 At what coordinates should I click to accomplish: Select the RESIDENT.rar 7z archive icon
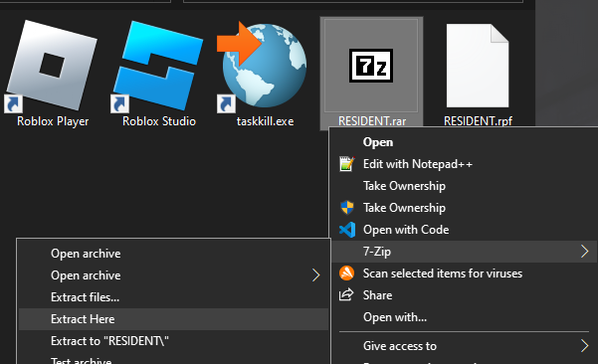[371, 66]
